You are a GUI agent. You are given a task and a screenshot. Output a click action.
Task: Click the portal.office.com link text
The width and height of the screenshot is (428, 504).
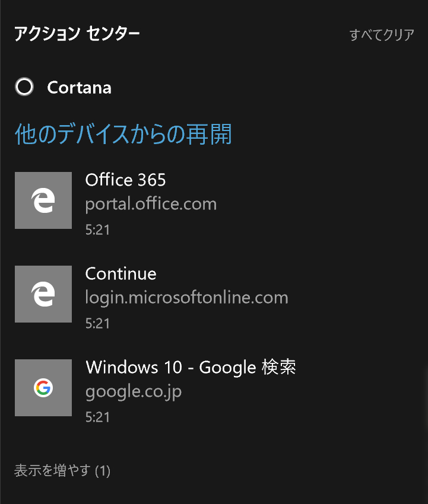tap(151, 203)
